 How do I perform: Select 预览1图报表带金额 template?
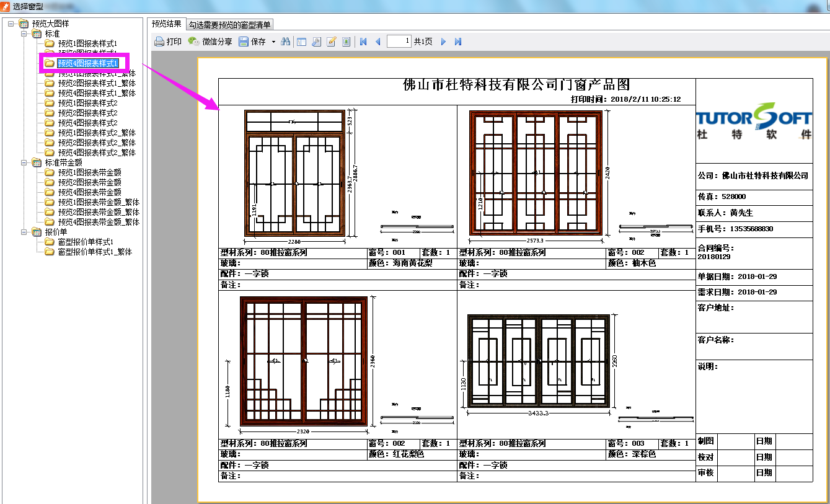point(89,172)
